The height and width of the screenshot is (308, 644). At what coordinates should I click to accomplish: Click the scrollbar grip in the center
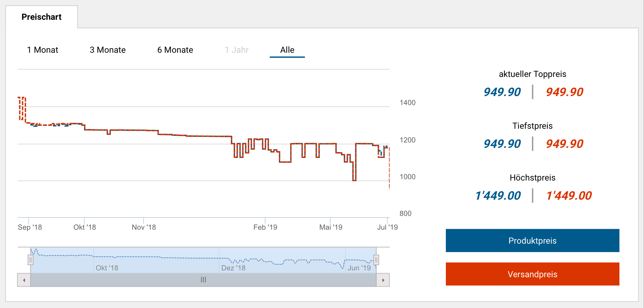(203, 280)
